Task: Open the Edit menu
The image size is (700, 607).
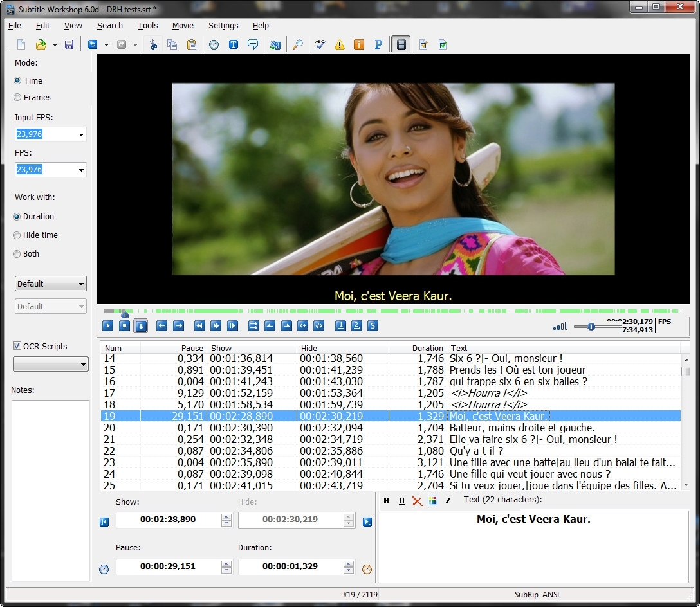Action: coord(43,26)
